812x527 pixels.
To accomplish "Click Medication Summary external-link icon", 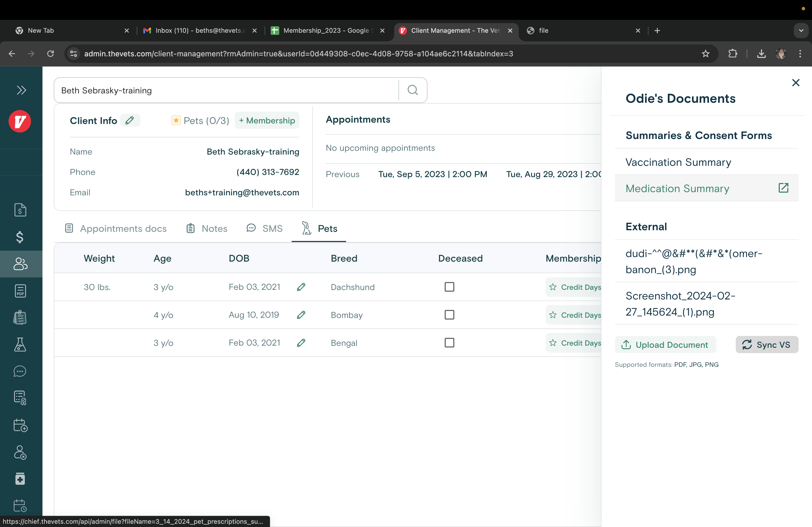I will pos(783,188).
